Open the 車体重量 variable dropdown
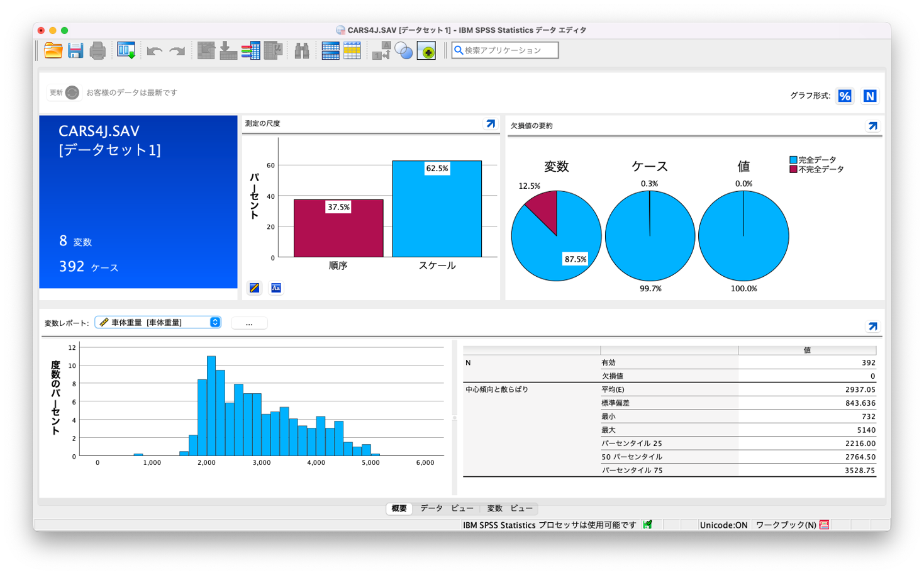 pyautogui.click(x=158, y=322)
